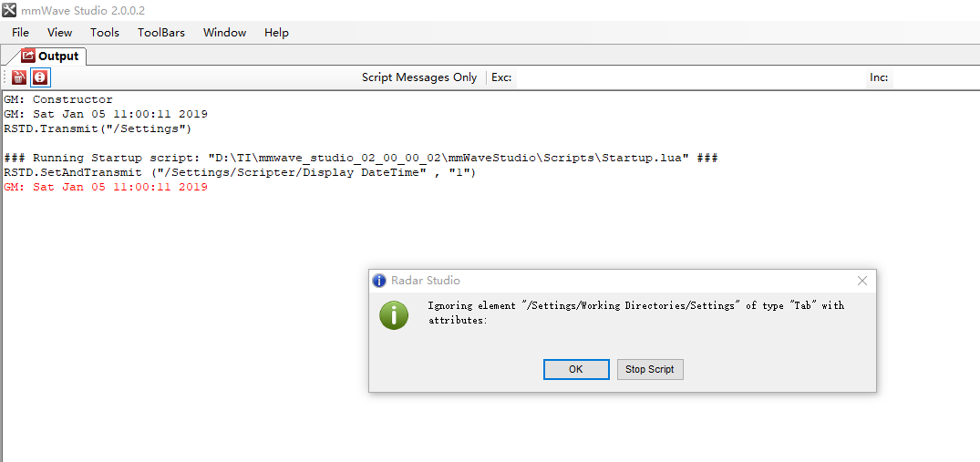Click the mmWave Studio app icon
Screen dimensions: 980x462
point(9,11)
